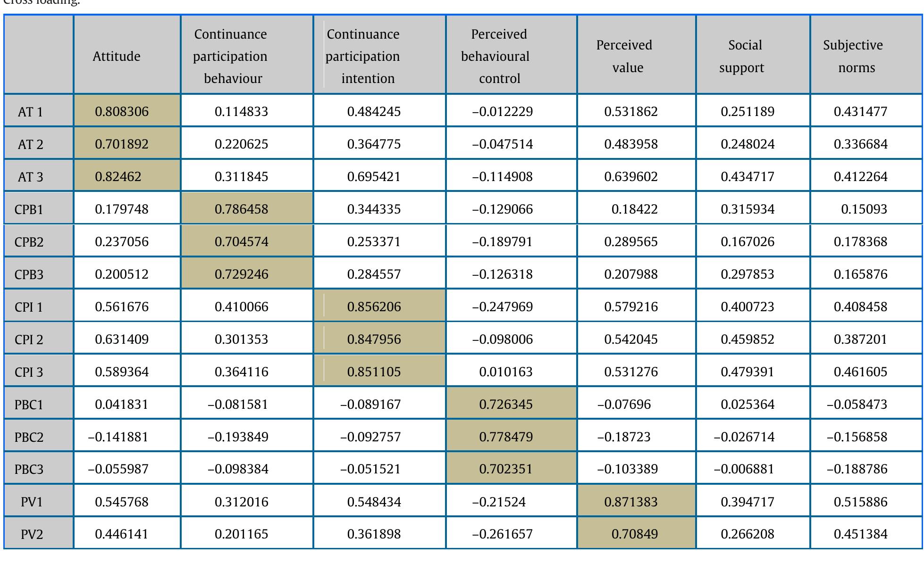924x563 pixels.
Task: Click highlighted cell 0.856206
Action: [x=374, y=306]
